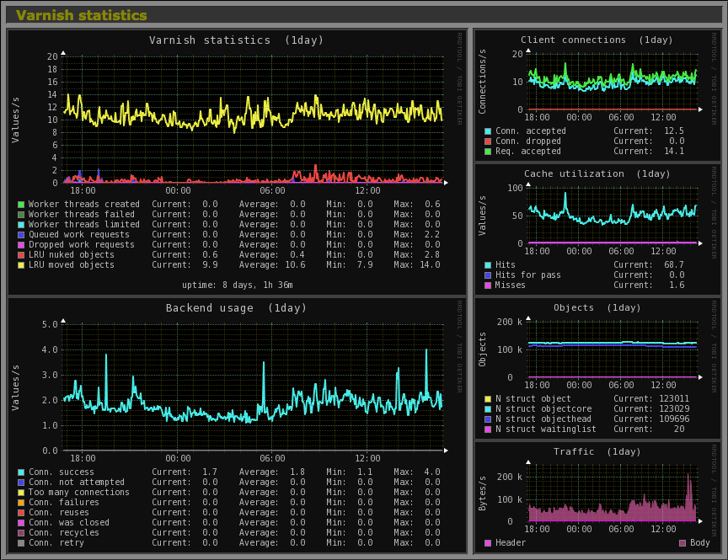Select the 'Max: 0.6' Worker threads created value
The width and height of the screenshot is (728, 560).
[417, 204]
